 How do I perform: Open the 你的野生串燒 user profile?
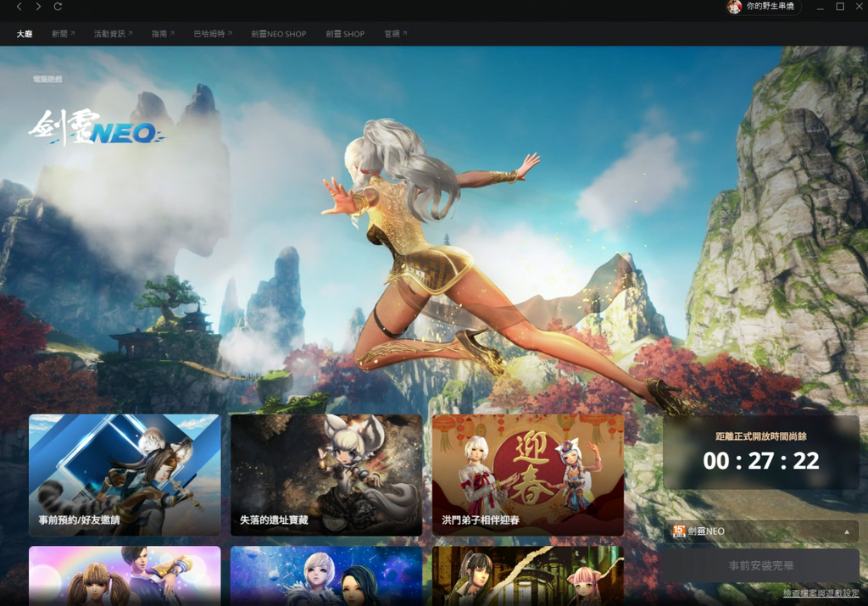[x=764, y=7]
